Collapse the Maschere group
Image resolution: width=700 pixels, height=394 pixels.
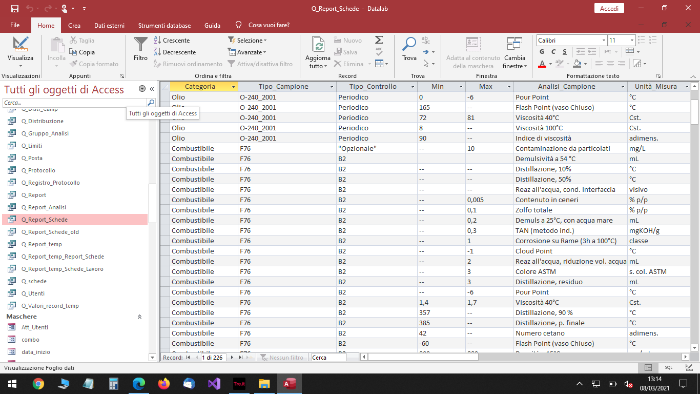[139, 316]
